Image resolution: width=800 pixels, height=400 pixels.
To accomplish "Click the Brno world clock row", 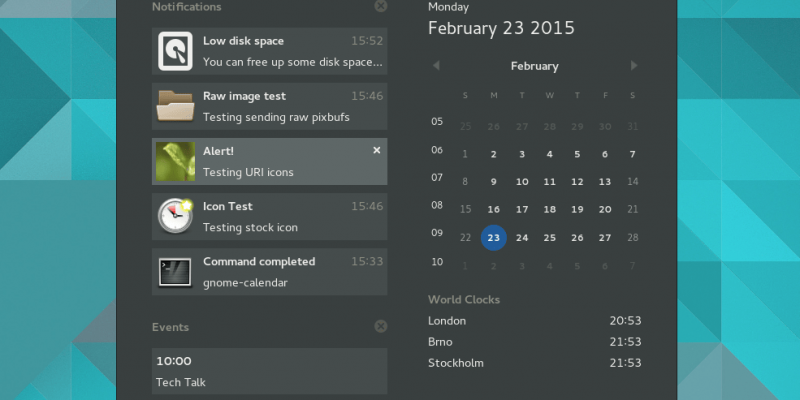I will pos(535,342).
